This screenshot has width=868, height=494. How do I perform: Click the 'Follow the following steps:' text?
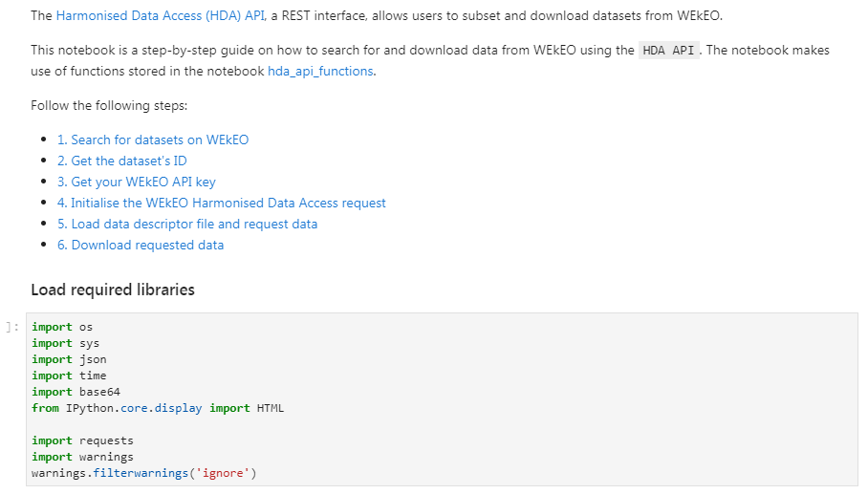click(109, 106)
